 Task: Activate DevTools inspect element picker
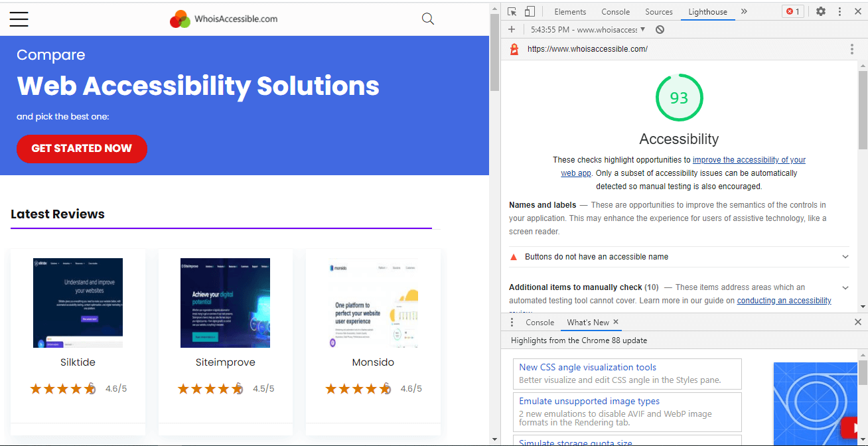512,12
